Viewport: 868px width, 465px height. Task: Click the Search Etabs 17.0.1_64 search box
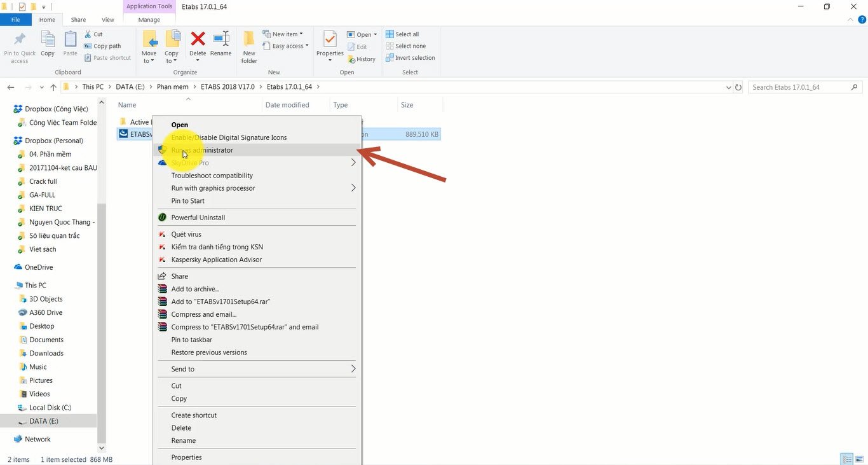(x=806, y=87)
